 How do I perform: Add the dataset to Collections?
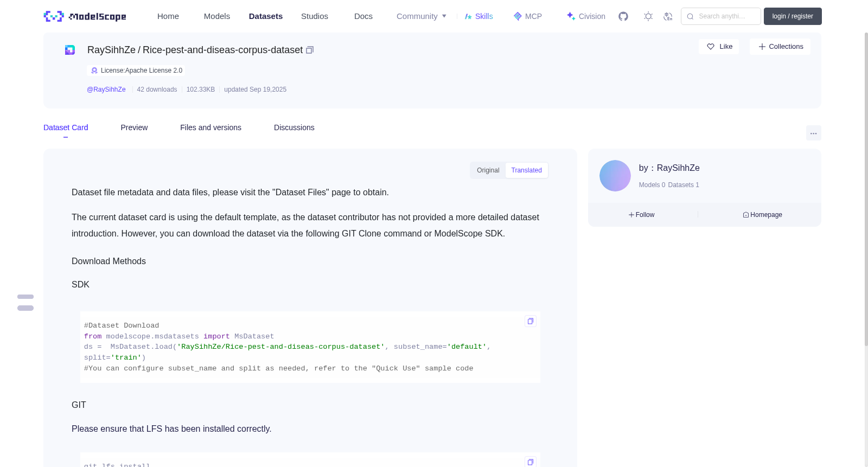click(780, 47)
